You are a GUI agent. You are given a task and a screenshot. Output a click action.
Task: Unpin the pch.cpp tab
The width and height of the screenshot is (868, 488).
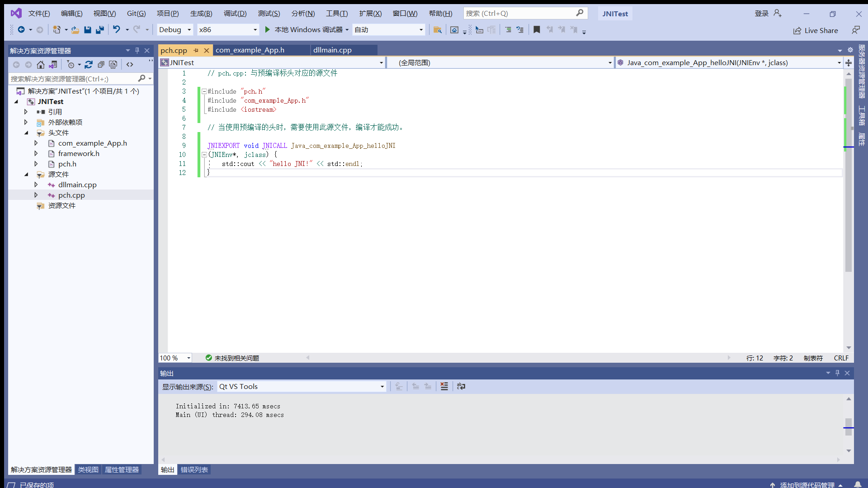[x=196, y=50]
